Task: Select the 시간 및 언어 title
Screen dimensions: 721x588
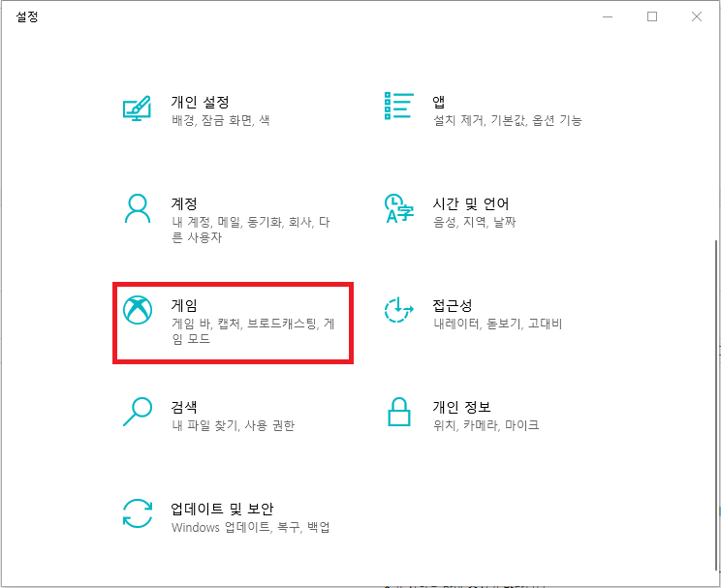Action: point(470,203)
